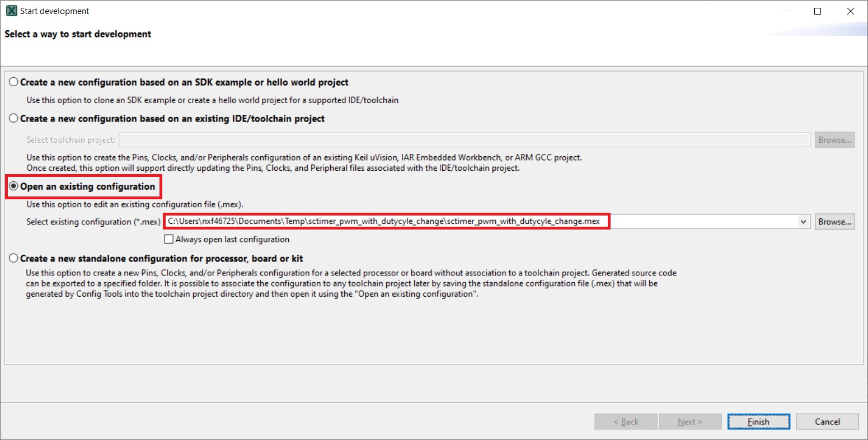Close the Start development dialog window
The height and width of the screenshot is (440, 868).
(x=851, y=11)
